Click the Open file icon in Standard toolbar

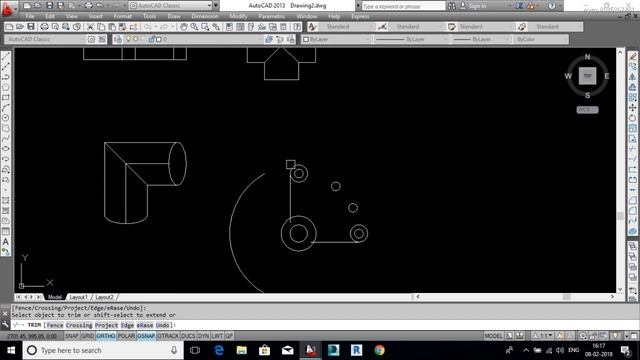pos(20,27)
